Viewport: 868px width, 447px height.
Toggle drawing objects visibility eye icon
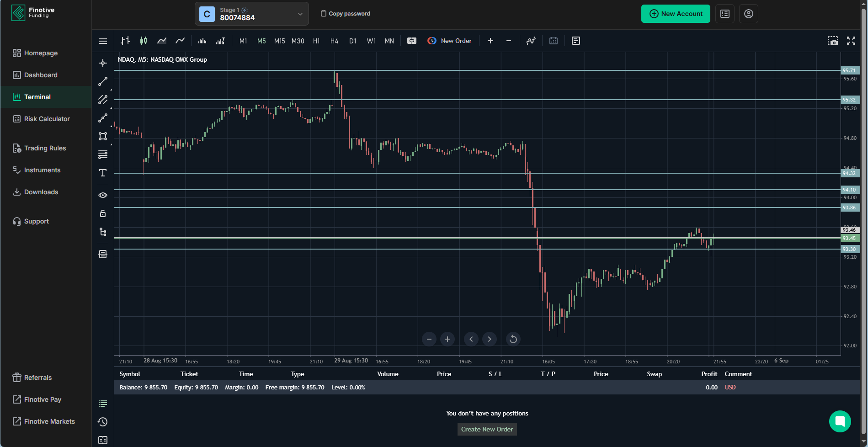[x=103, y=195]
